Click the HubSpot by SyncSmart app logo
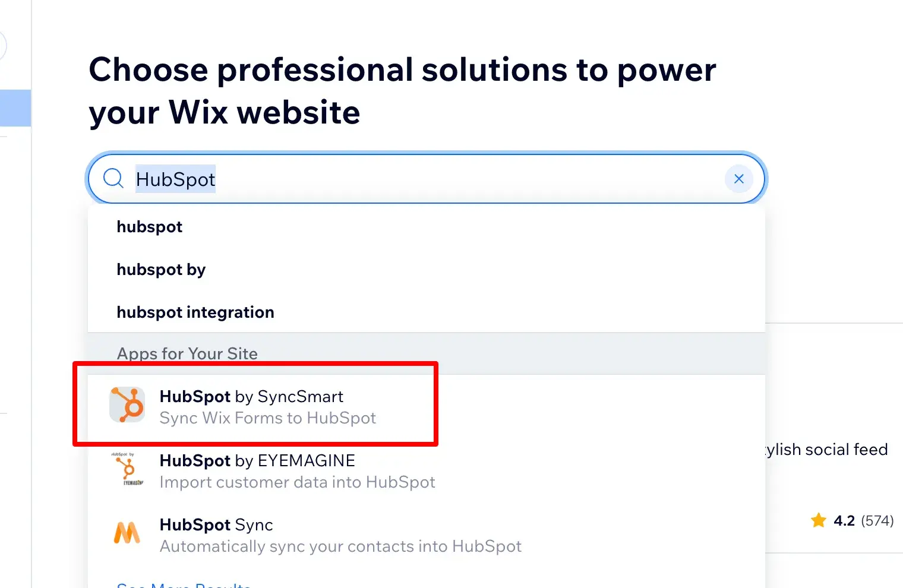 (x=127, y=405)
